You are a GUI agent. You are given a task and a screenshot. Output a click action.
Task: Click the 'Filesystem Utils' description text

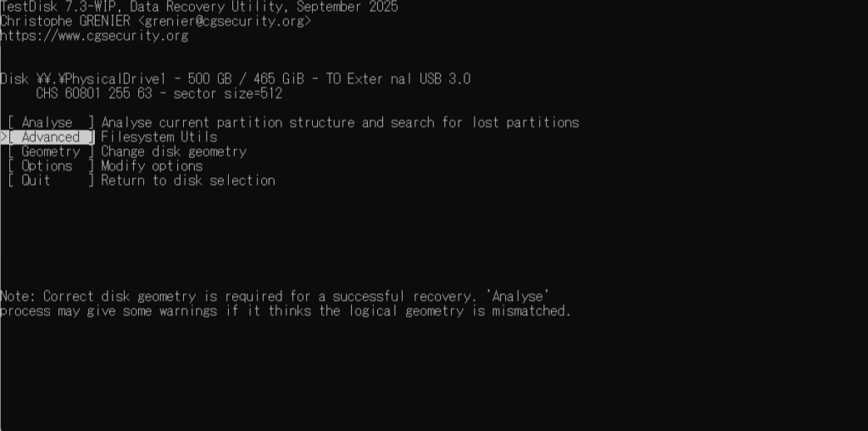(x=159, y=137)
